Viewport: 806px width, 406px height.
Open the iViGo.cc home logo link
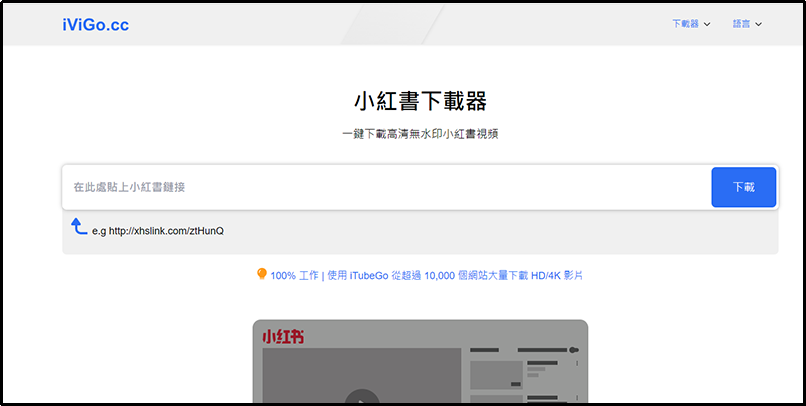click(x=96, y=24)
